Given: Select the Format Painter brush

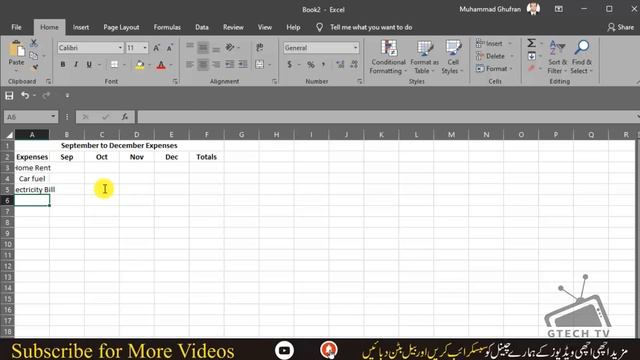Looking at the screenshot, I should click(x=35, y=67).
